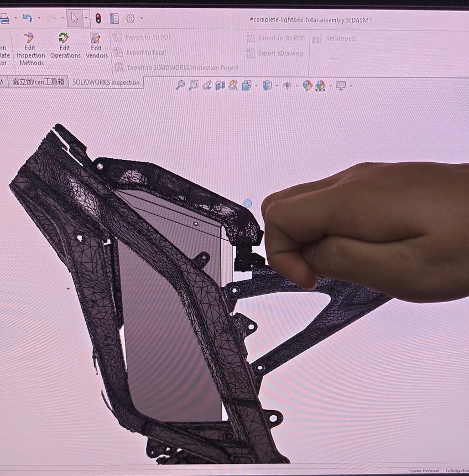
Task: Click the Edit Operations green arrows icon
Action: [x=64, y=38]
